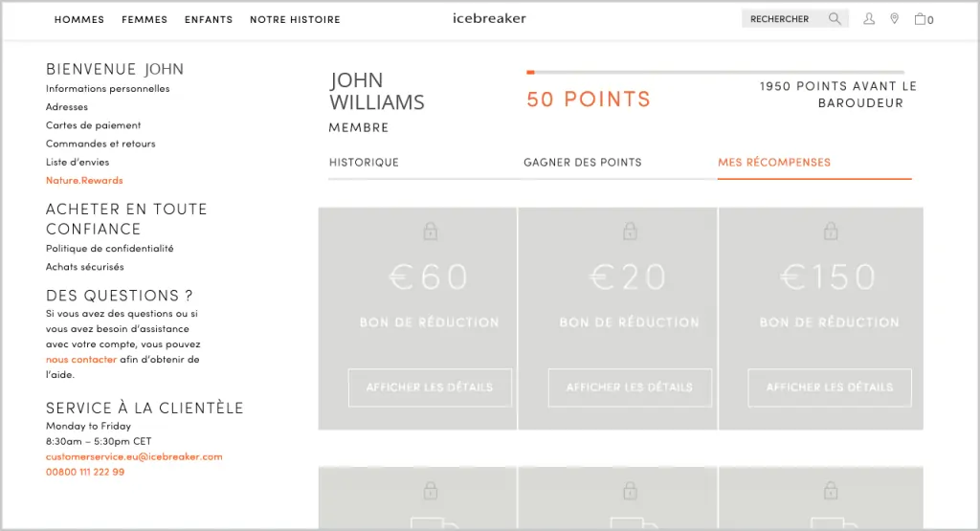The image size is (980, 531).
Task: Click the lock icon on €150 reward
Action: (830, 231)
